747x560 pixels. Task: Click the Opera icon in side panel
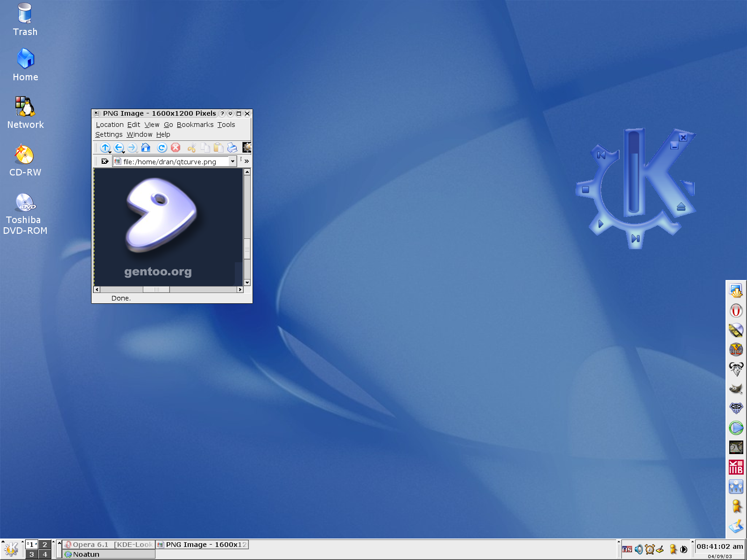736,311
